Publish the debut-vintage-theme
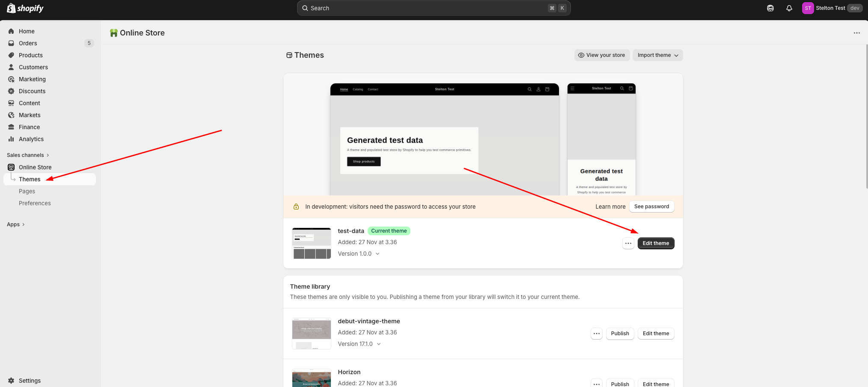Screen dimensions: 868x387 coord(620,334)
